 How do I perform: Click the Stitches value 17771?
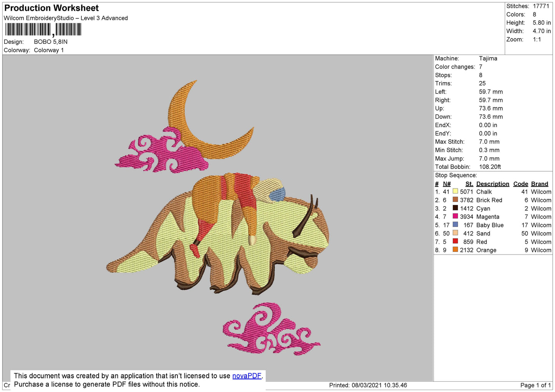pos(541,6)
